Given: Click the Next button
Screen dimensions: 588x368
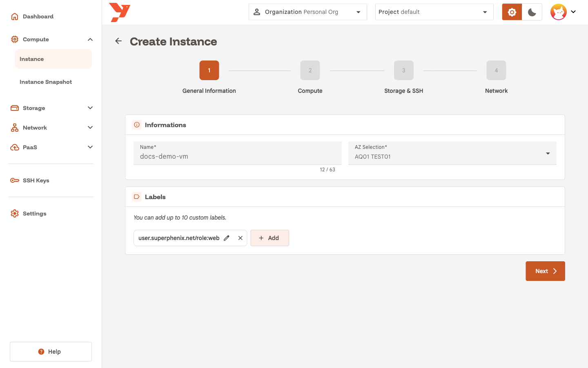Looking at the screenshot, I should [x=545, y=271].
